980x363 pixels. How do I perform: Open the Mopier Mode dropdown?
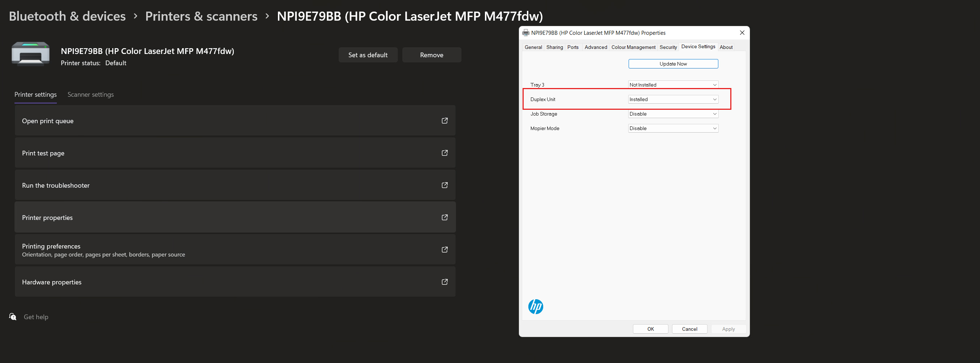coord(673,128)
